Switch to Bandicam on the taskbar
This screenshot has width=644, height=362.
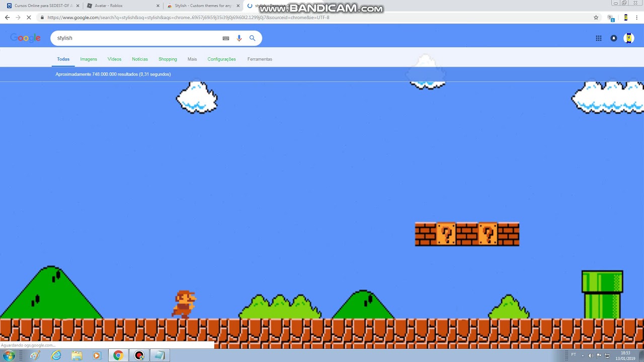pos(139,355)
